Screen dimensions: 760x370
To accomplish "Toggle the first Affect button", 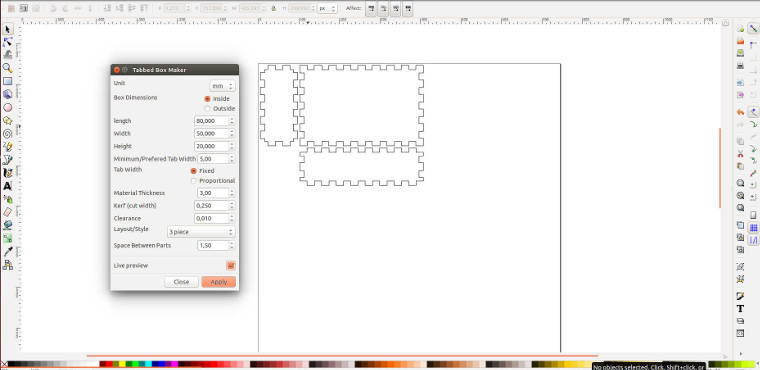I will [371, 8].
